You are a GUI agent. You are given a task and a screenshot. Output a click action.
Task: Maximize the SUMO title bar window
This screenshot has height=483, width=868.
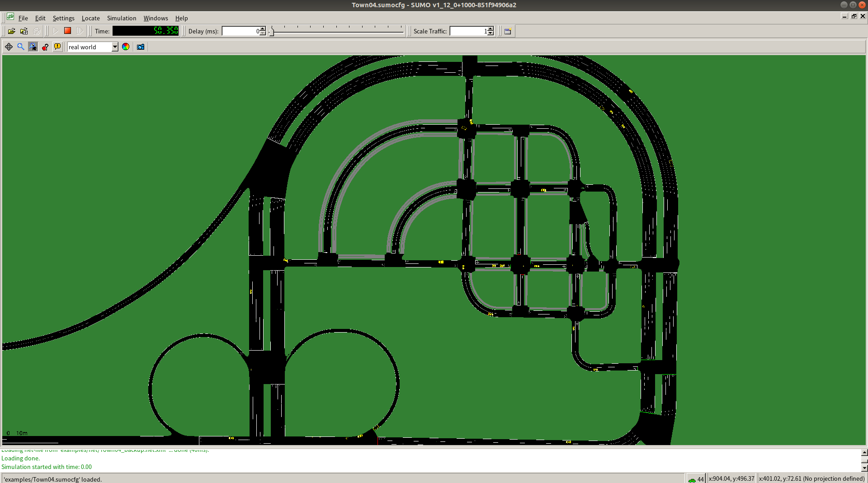(x=853, y=5)
